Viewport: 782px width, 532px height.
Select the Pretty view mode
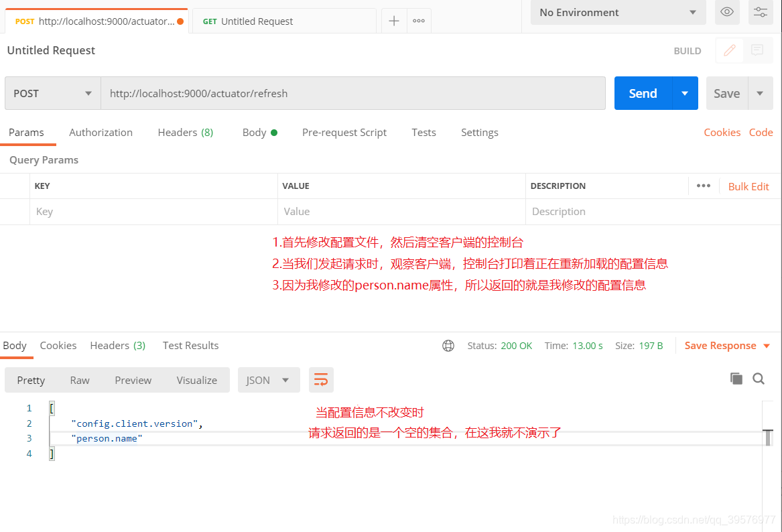pos(31,380)
